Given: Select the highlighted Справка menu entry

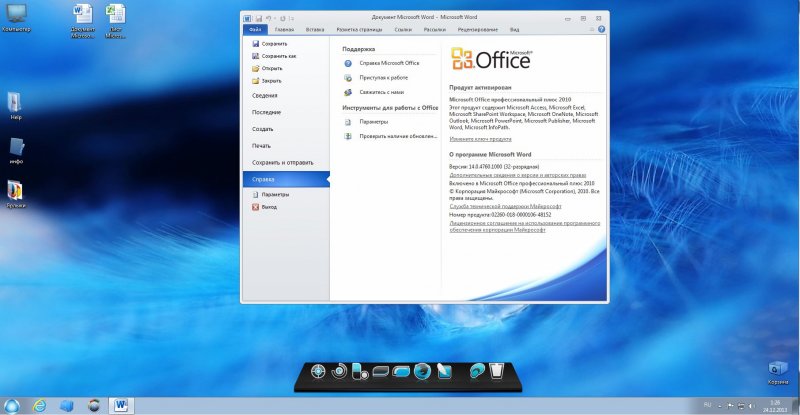Looking at the screenshot, I should point(286,179).
